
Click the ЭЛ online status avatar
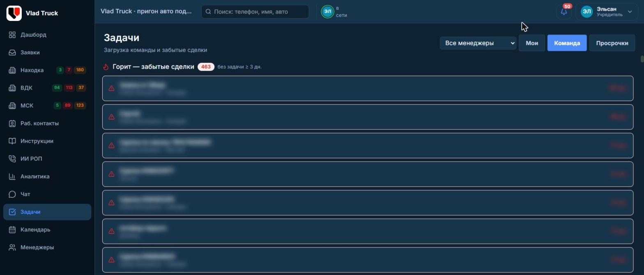click(x=327, y=12)
